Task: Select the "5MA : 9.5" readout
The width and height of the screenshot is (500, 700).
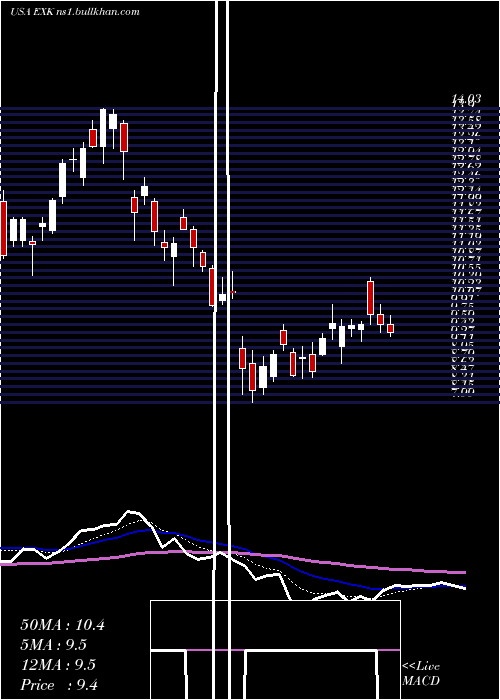Action: 54,645
